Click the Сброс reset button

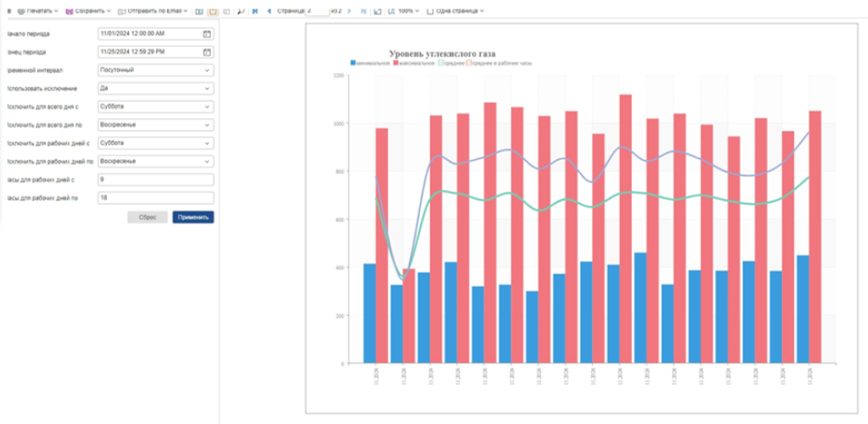click(x=147, y=217)
